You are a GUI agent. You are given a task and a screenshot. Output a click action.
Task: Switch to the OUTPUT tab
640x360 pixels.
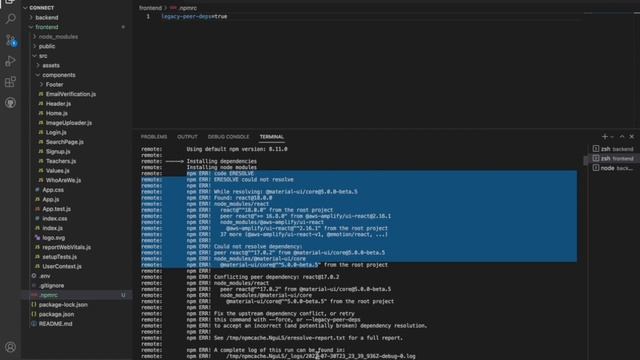pyautogui.click(x=187, y=137)
